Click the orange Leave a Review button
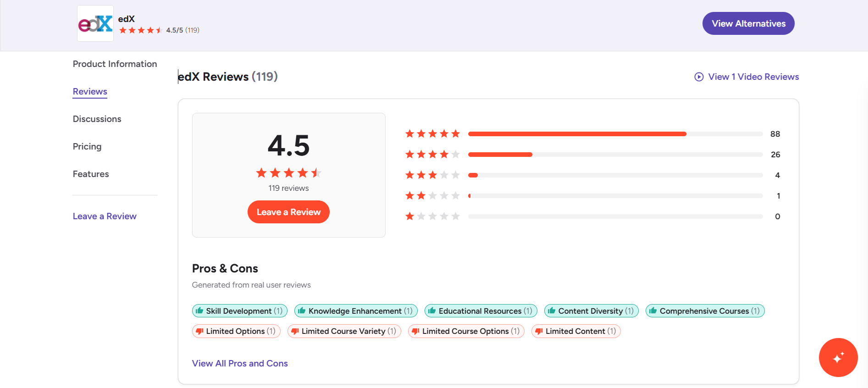Viewport: 868px width, 388px height. pyautogui.click(x=288, y=212)
